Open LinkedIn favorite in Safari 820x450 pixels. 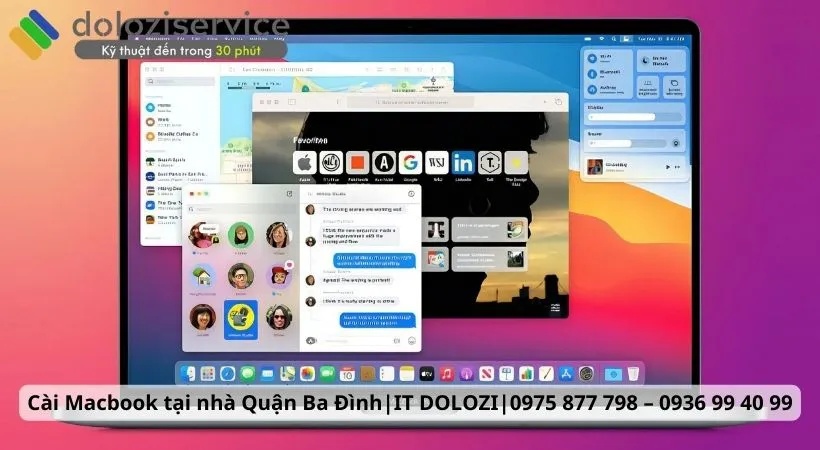point(463,163)
